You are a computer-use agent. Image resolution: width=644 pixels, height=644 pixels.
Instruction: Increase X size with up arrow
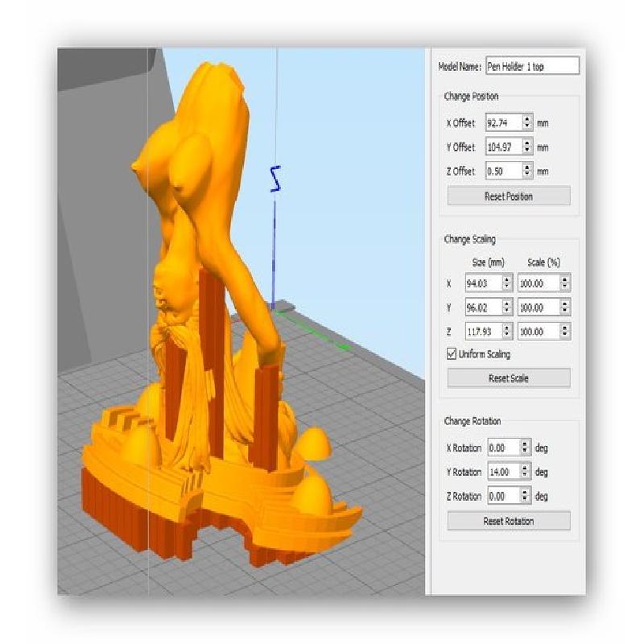tap(508, 279)
